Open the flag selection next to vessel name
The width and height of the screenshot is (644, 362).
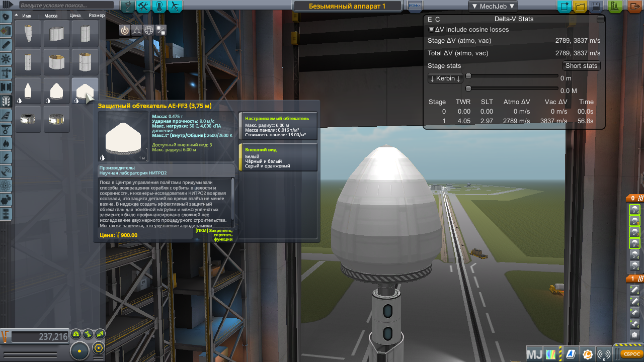415,7
